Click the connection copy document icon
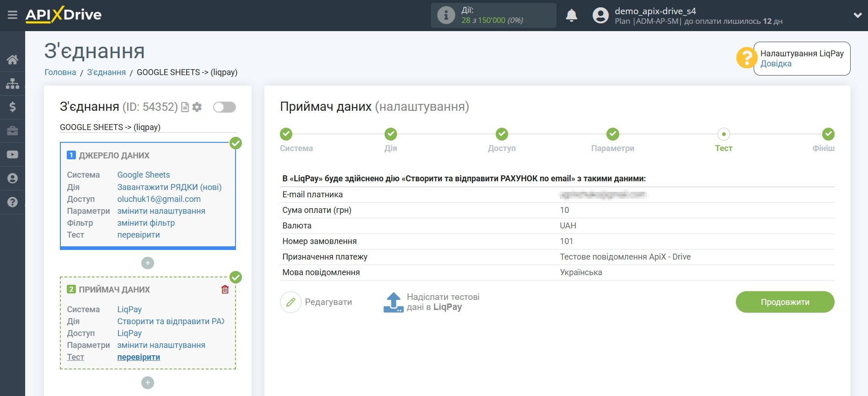868x396 pixels. click(x=185, y=107)
